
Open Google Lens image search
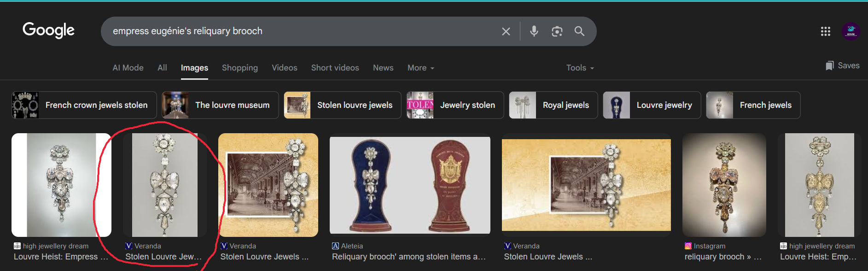click(x=557, y=31)
